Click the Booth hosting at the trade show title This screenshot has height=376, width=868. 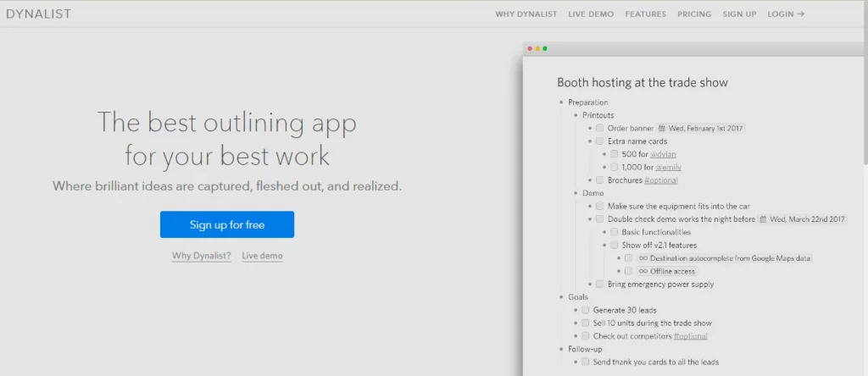pos(643,83)
